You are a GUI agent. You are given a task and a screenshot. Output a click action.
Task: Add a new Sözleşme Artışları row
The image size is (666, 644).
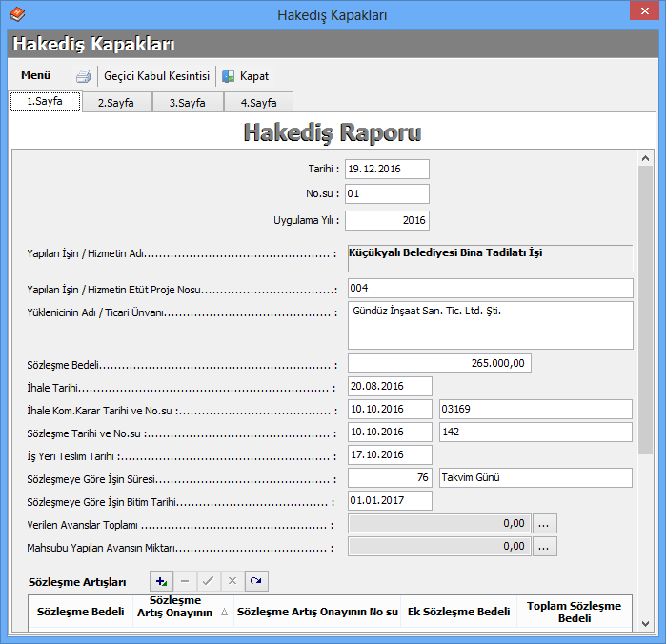(161, 580)
